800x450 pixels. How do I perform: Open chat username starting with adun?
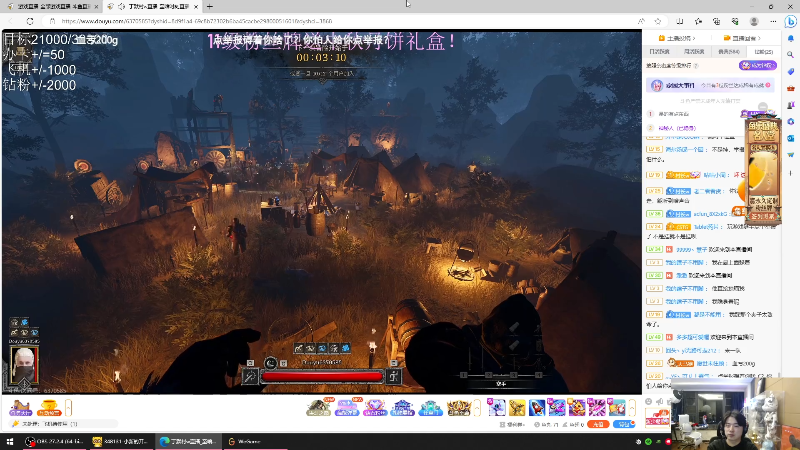(709, 214)
